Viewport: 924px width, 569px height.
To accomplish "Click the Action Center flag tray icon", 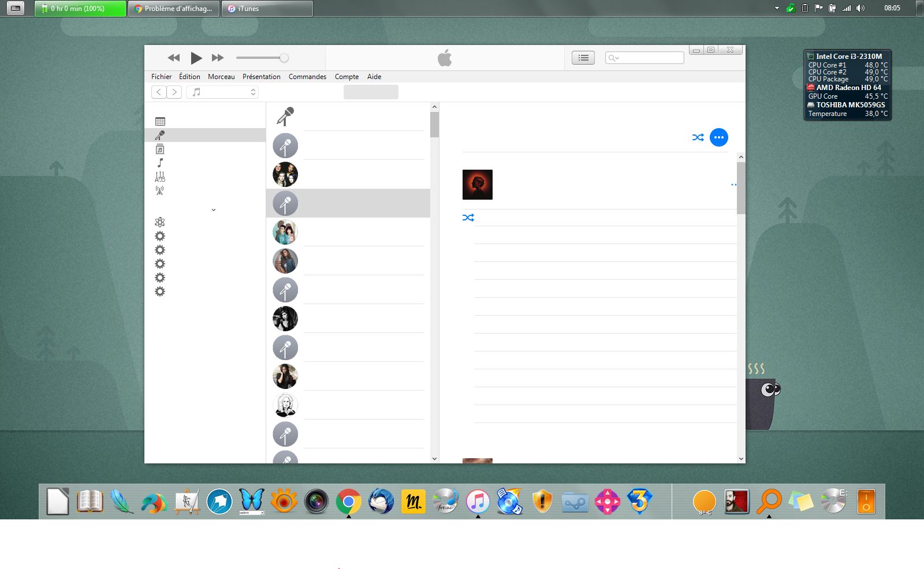I will coord(818,8).
